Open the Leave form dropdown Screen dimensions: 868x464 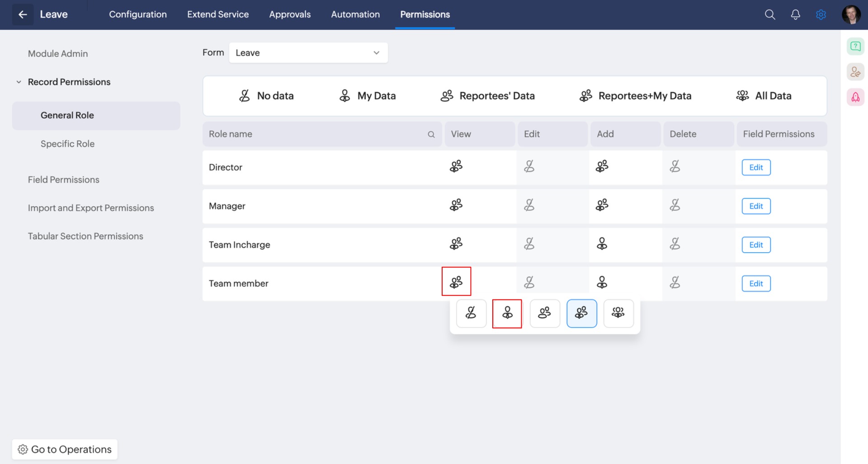click(308, 53)
